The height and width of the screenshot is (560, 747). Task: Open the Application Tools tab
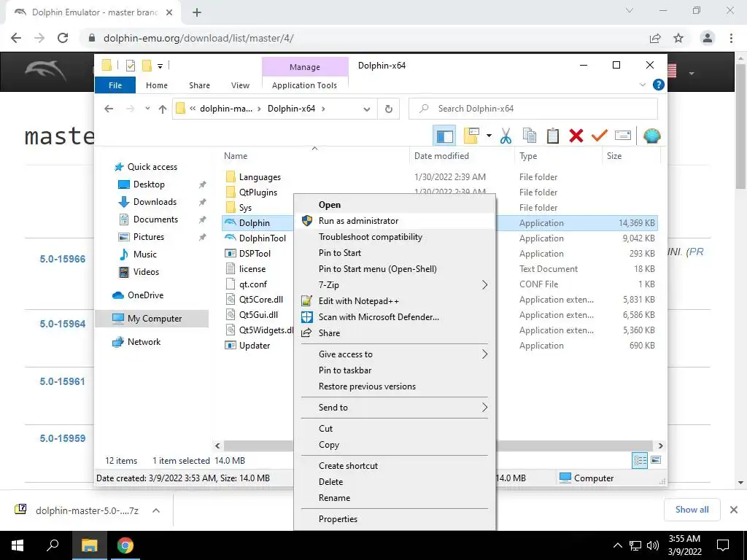304,85
